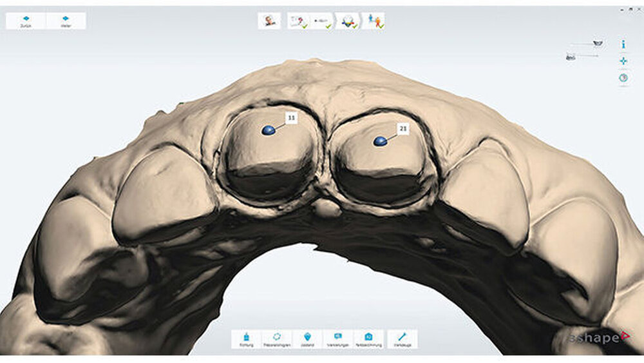This screenshot has height=363, width=644.
Task: Select the blue marker on tooth 11
Action: click(x=269, y=130)
